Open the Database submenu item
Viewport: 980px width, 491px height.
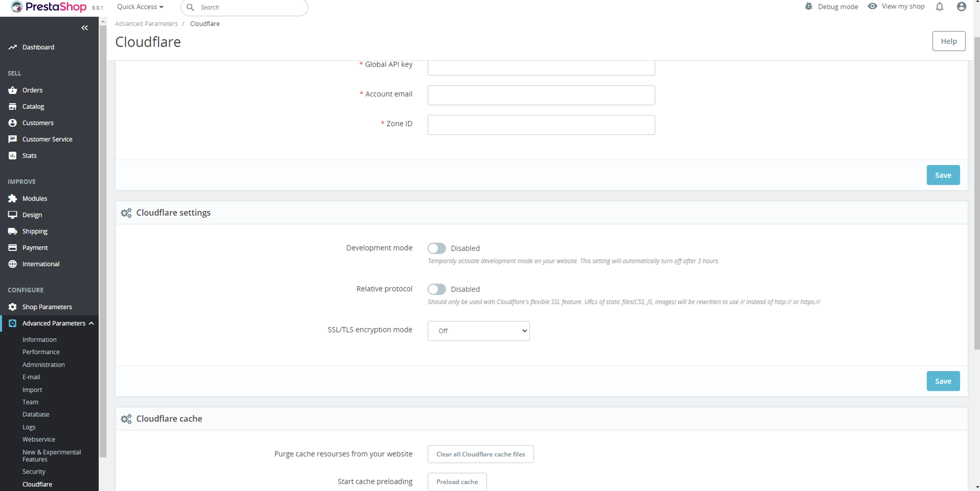[36, 414]
